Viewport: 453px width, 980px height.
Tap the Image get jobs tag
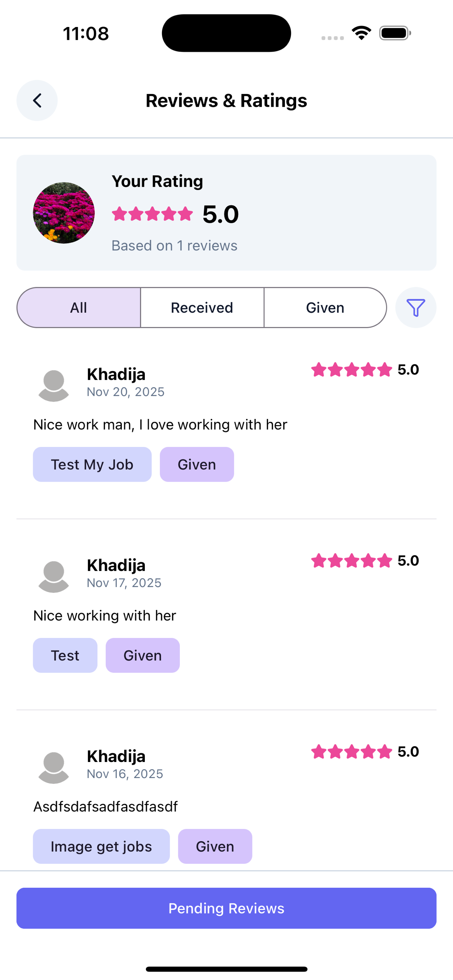(x=101, y=847)
